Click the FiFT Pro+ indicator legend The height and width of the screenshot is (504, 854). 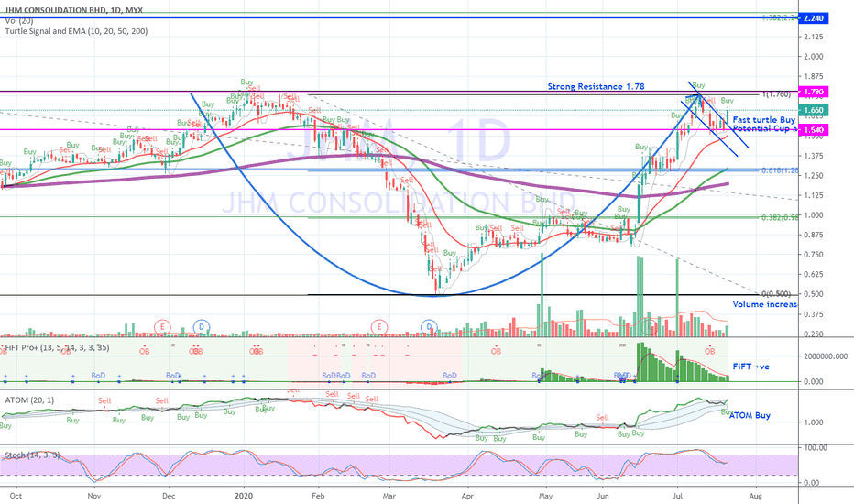tap(57, 347)
